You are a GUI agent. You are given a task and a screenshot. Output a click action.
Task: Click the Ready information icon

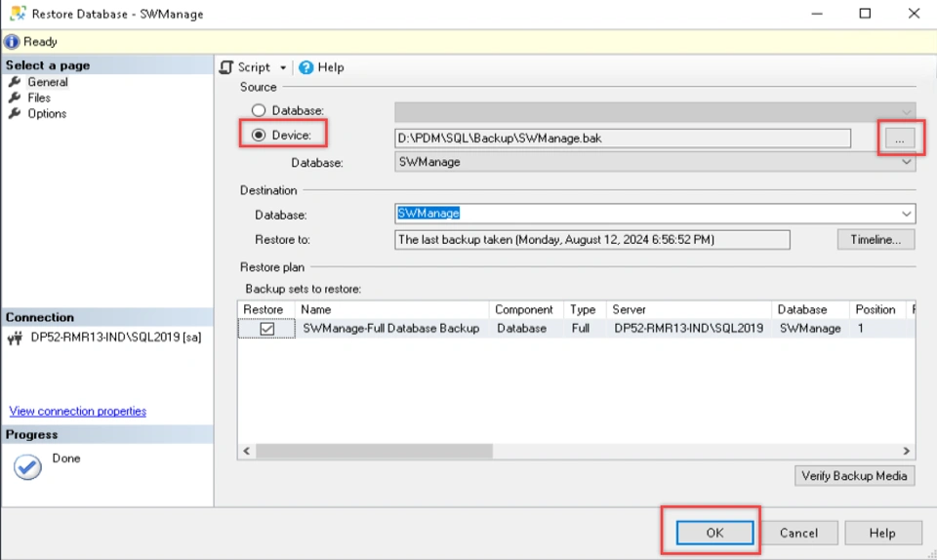click(x=12, y=42)
